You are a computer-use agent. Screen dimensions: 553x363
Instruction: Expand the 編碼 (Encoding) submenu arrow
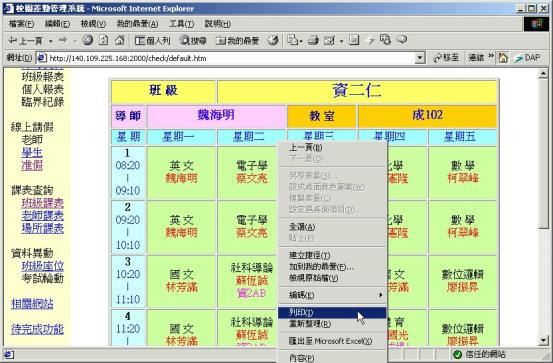pos(381,295)
